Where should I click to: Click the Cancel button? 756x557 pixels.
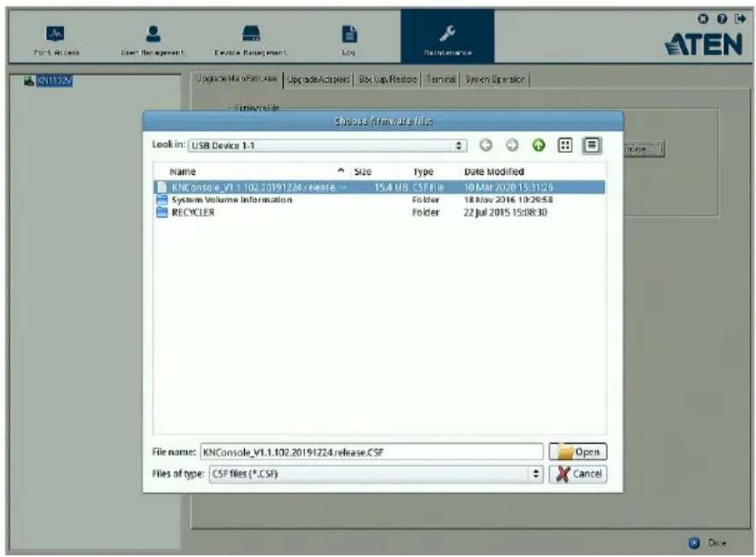[578, 474]
